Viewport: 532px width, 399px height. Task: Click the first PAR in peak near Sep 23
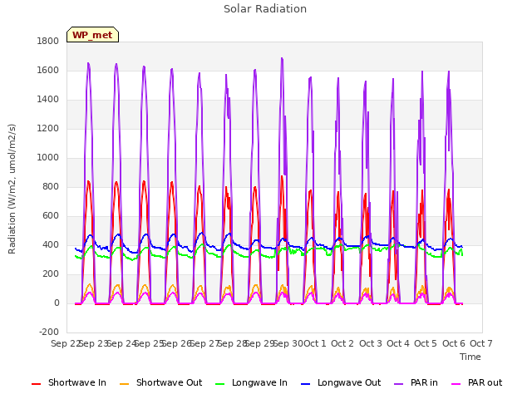pos(88,63)
